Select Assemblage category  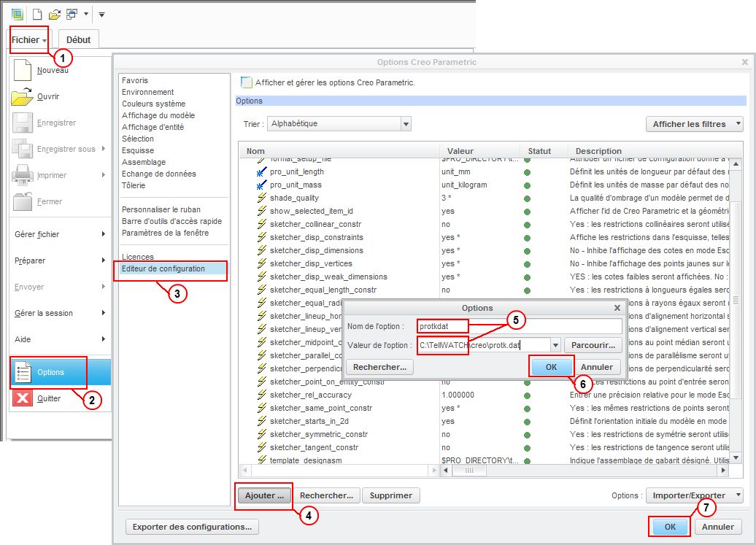pos(144,162)
